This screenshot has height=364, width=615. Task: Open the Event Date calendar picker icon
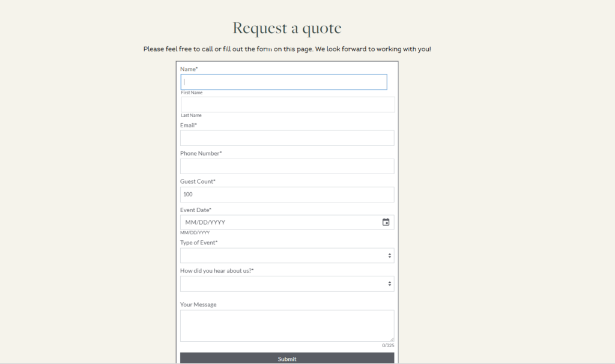click(386, 222)
